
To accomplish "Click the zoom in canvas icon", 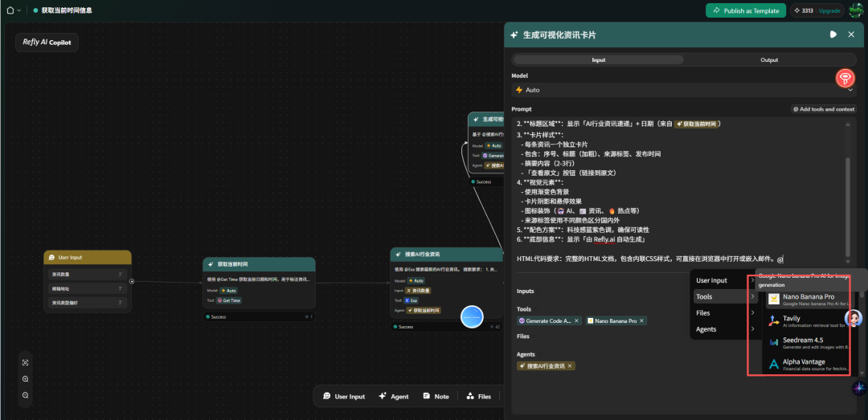I will [26, 379].
